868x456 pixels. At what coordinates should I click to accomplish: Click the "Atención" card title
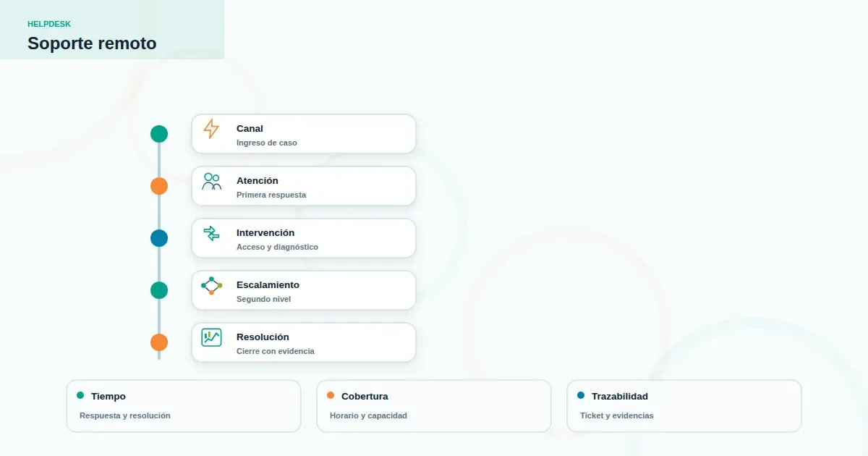click(x=258, y=181)
